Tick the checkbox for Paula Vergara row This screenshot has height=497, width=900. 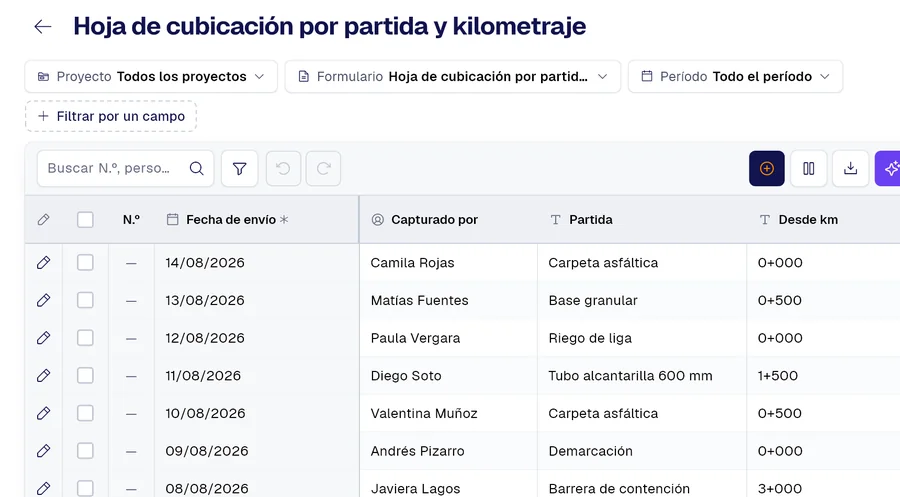tap(85, 338)
